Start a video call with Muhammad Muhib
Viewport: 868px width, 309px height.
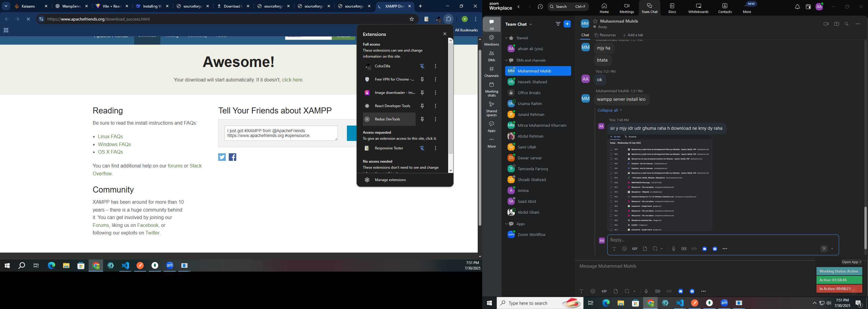[826, 24]
